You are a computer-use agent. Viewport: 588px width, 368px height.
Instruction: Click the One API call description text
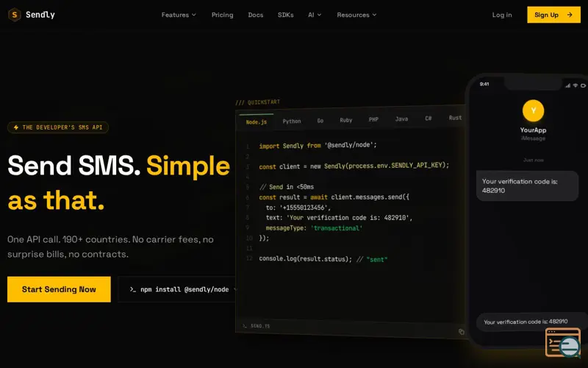[x=110, y=247]
